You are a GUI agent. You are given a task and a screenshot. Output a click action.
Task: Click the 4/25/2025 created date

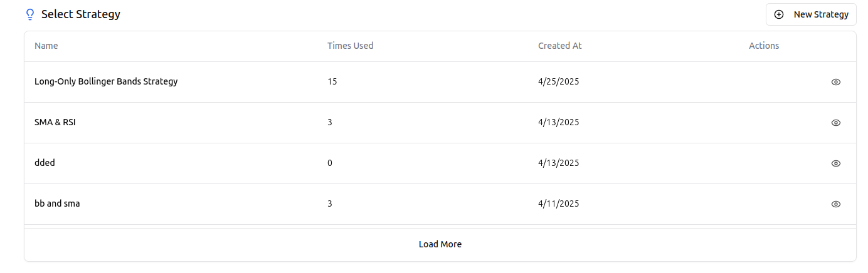559,81
